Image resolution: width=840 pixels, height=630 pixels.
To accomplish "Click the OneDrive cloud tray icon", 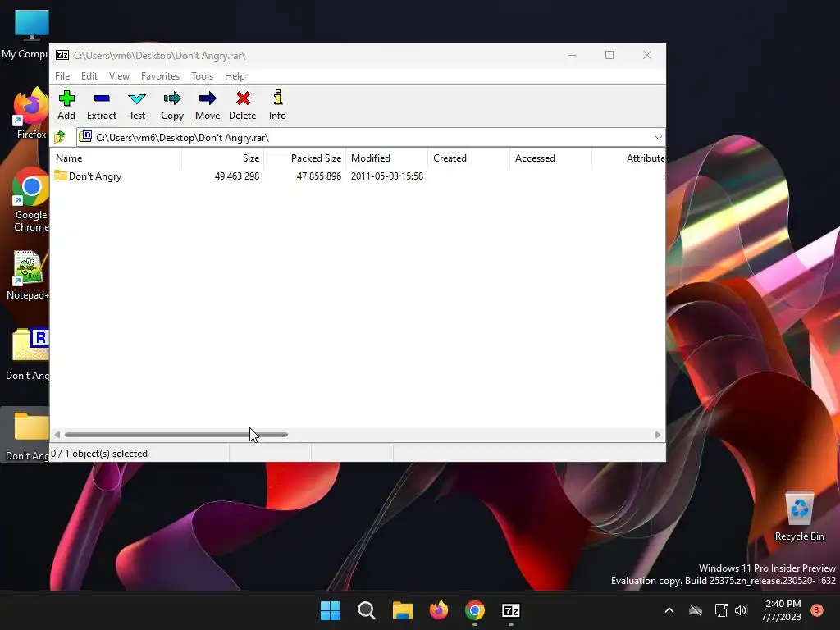I will (696, 610).
